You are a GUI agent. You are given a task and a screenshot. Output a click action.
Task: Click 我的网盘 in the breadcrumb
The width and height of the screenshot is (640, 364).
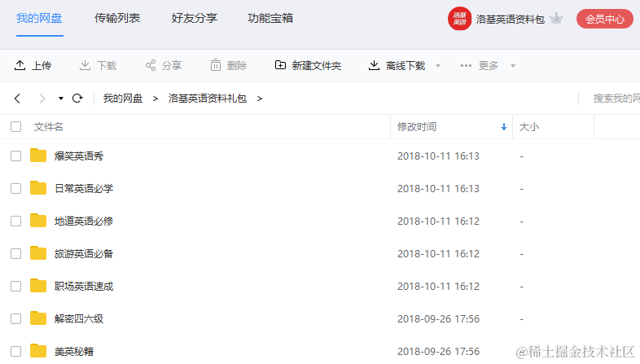point(123,99)
